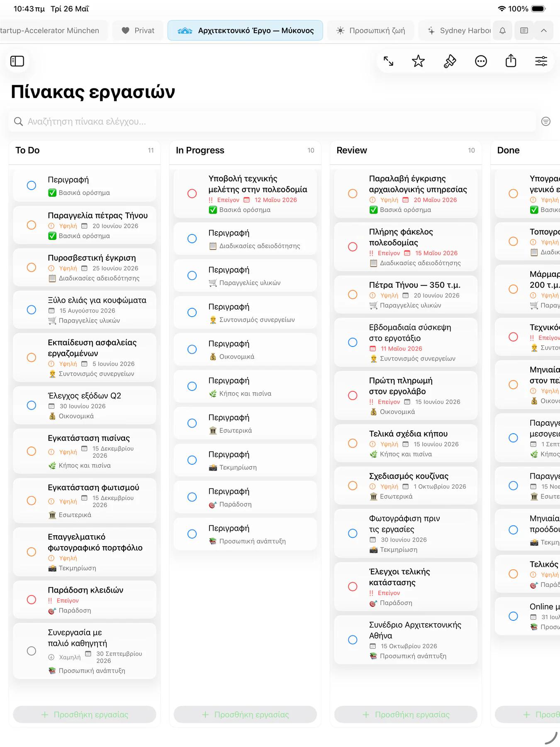
Task: Click the Οικονομικά money bag icon in In Progress
Action: [213, 356]
